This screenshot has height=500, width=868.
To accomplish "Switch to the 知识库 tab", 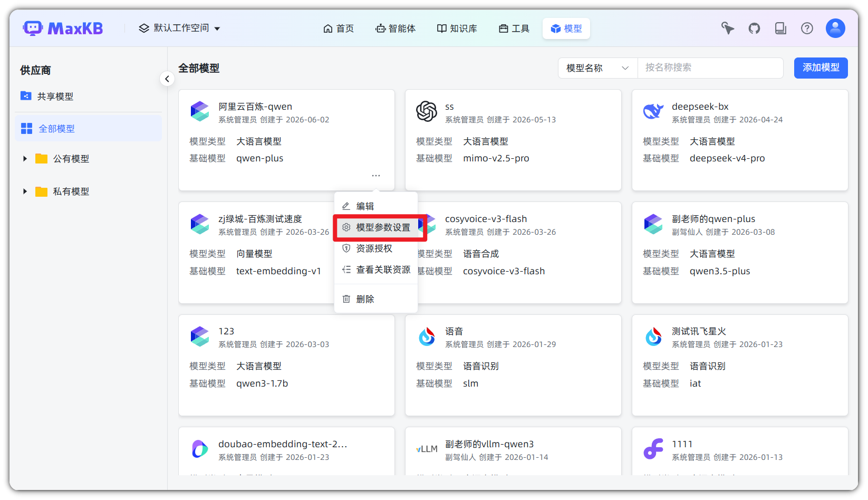I will (x=457, y=28).
